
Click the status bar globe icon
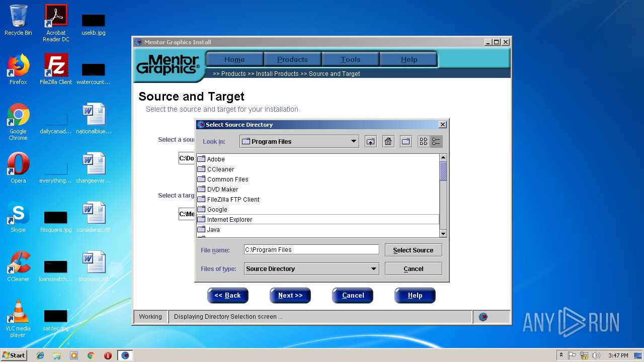pos(483,317)
